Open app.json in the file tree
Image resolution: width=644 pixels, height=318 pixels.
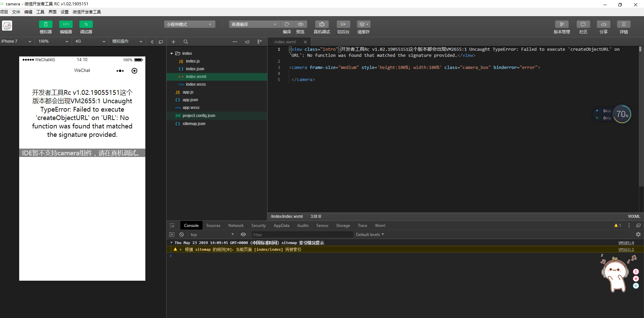pos(190,100)
